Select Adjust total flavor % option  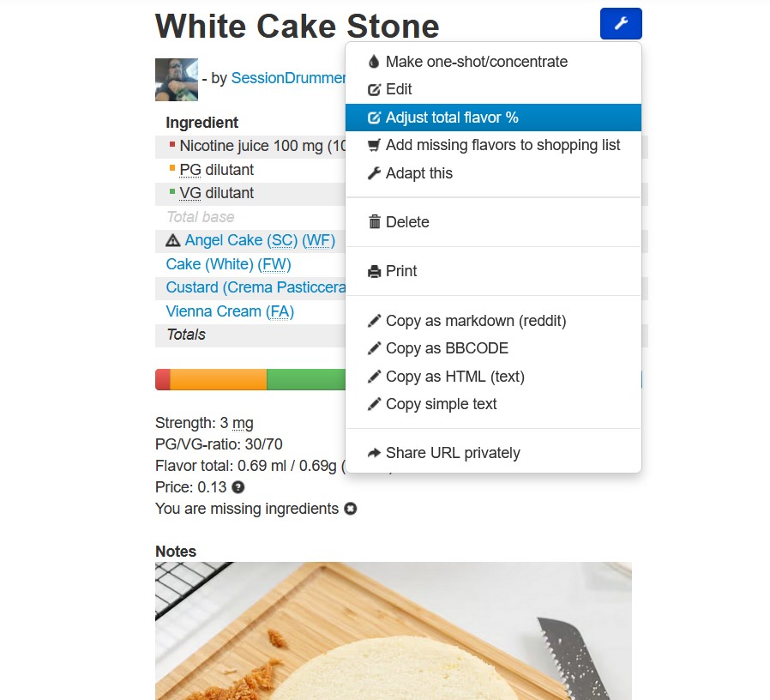click(x=452, y=118)
